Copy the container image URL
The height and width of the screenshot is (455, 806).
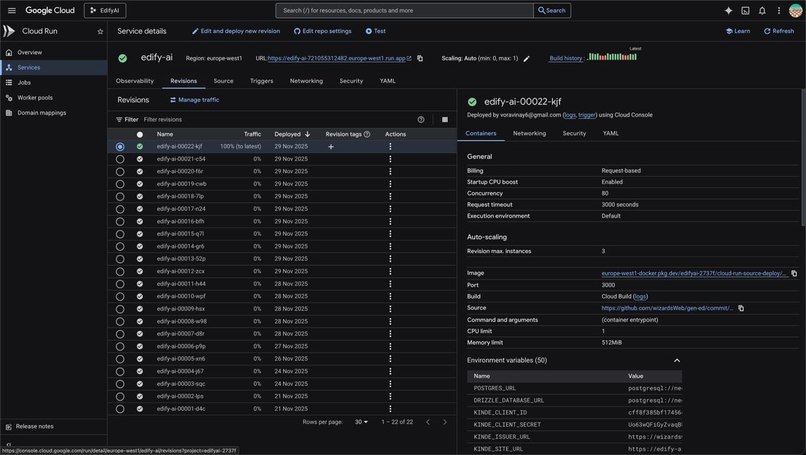coord(794,274)
